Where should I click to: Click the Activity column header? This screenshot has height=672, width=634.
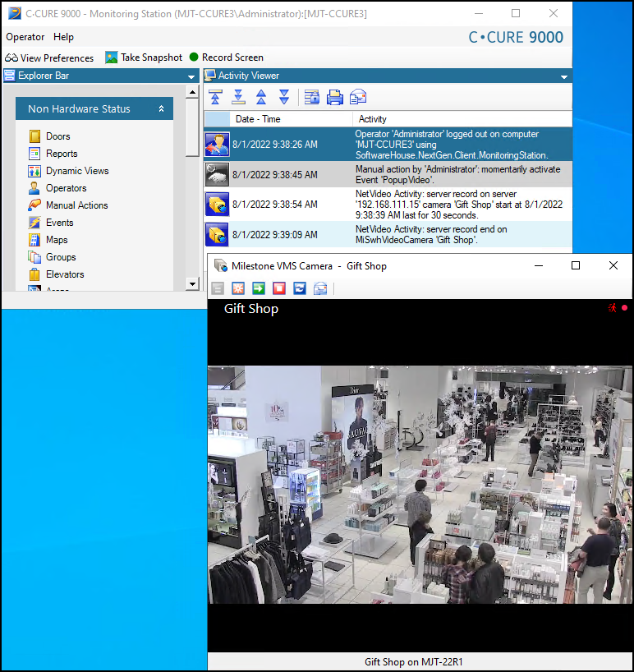pyautogui.click(x=462, y=119)
